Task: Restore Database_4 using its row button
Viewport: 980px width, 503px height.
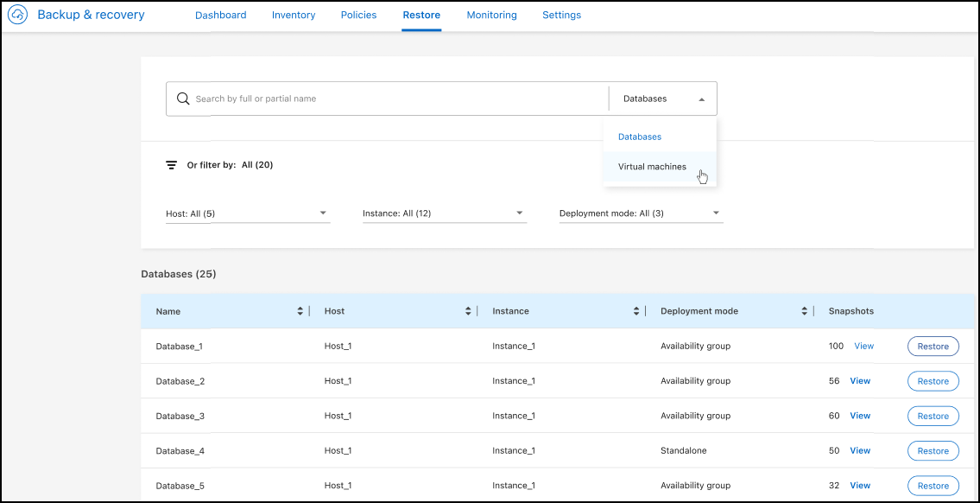Action: point(933,451)
